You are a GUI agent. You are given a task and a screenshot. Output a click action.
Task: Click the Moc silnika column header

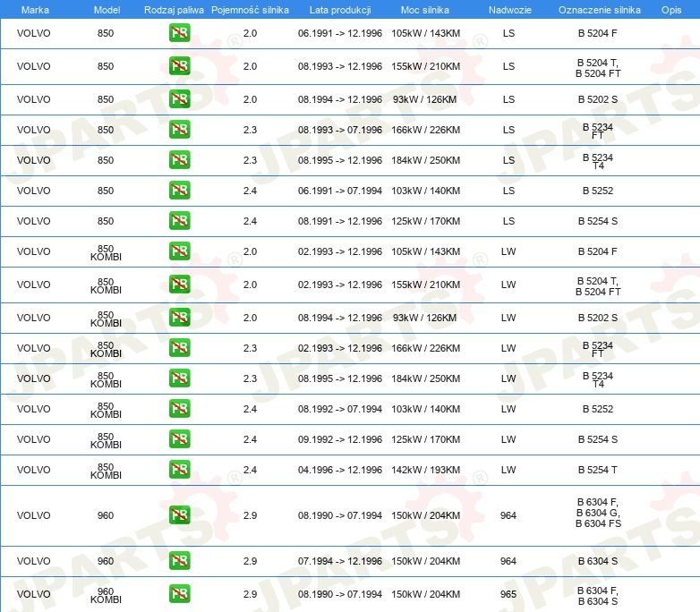(x=425, y=9)
